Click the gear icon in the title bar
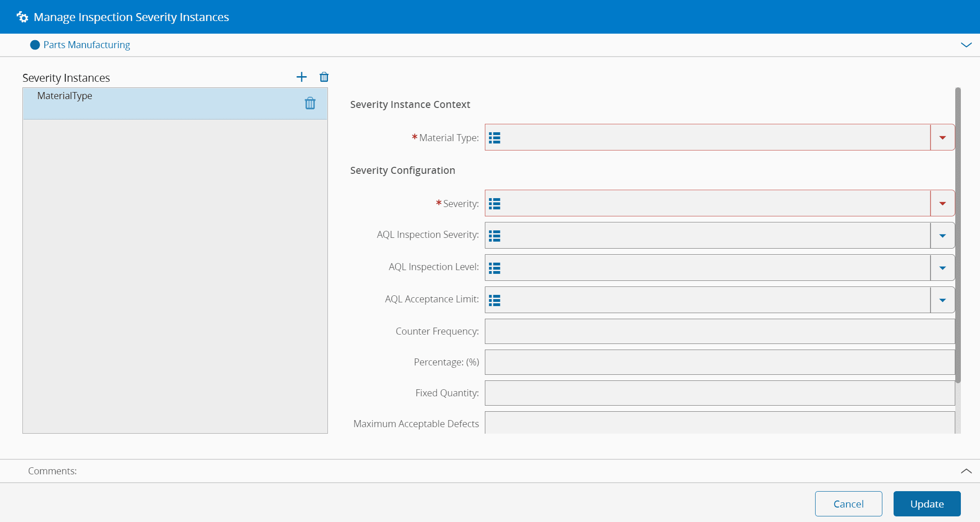 22,17
